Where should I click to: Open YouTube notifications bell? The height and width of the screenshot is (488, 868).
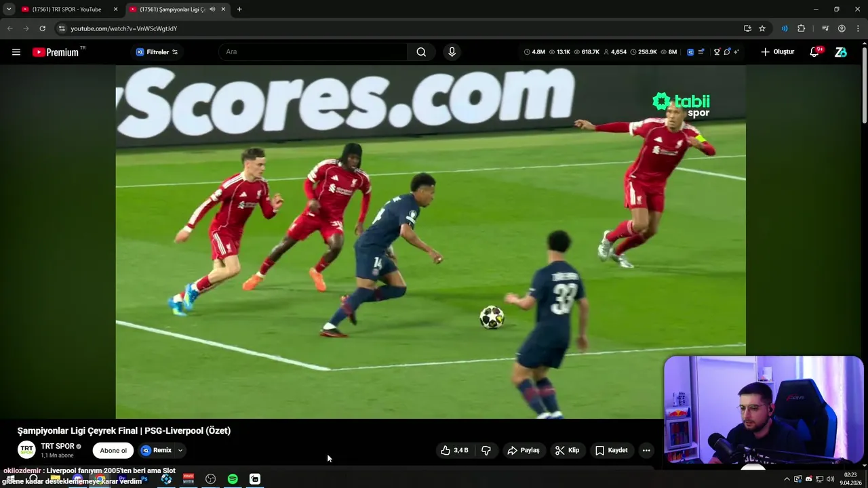pyautogui.click(x=814, y=52)
